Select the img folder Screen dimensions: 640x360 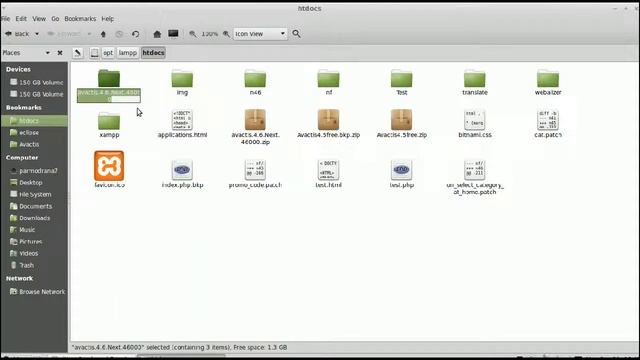182,82
